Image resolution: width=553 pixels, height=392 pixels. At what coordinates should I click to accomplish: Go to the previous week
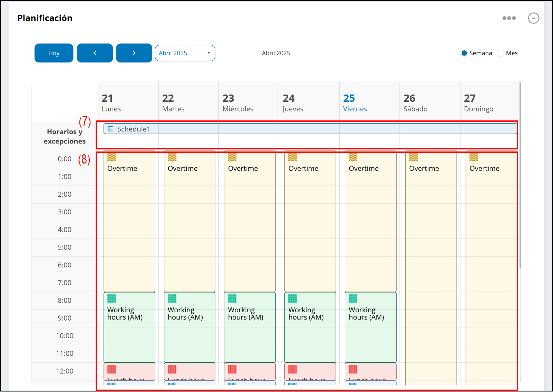click(95, 53)
